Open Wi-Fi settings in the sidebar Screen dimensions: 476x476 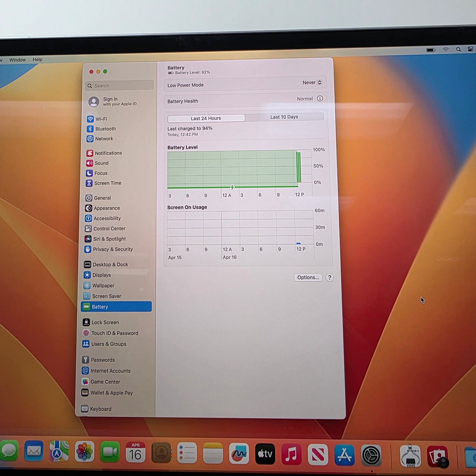101,119
